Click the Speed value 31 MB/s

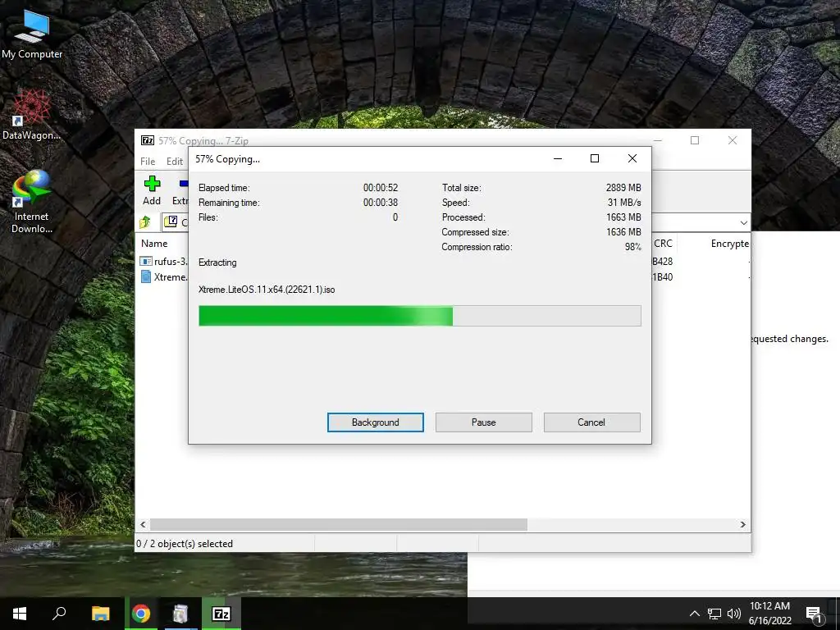(x=624, y=203)
